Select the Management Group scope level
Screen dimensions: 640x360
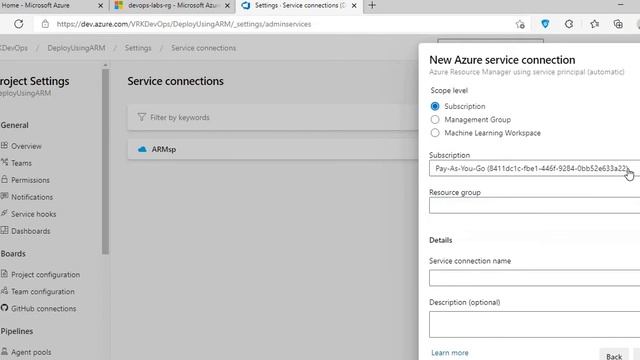[435, 120]
